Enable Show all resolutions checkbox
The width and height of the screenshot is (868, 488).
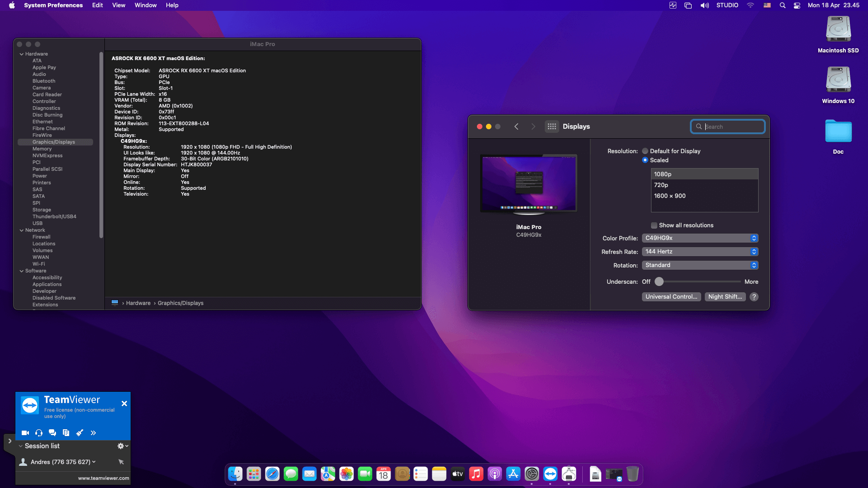(654, 225)
